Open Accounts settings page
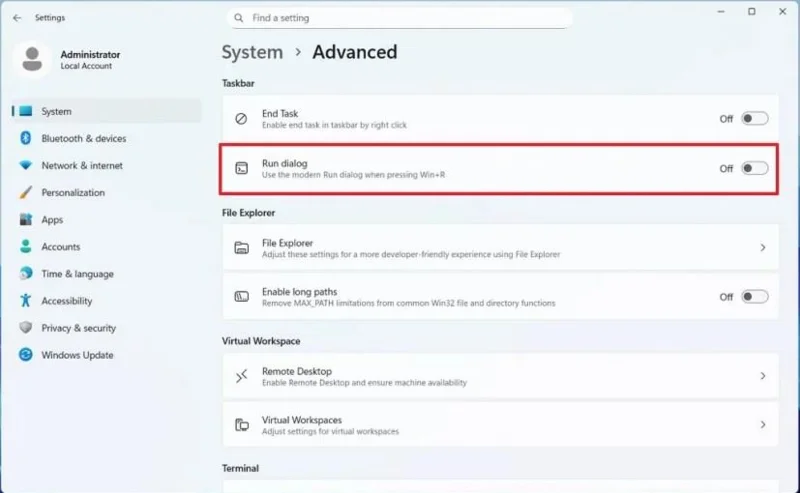800x493 pixels. coord(107,246)
